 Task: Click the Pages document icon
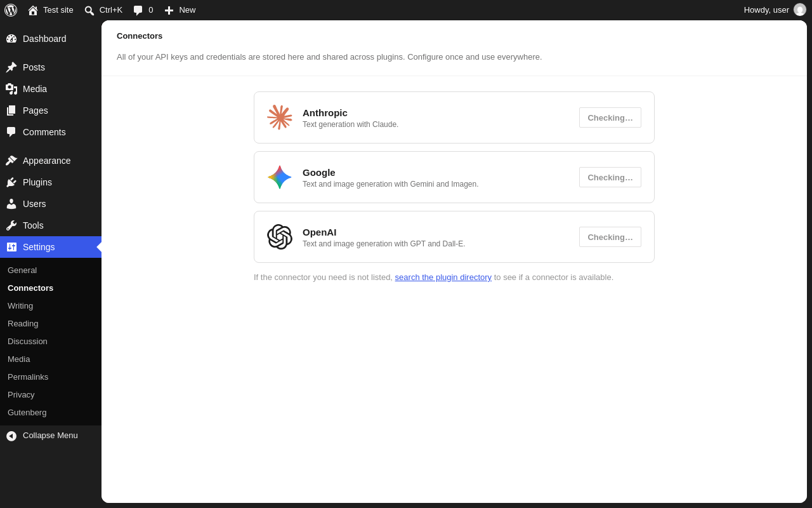11,110
